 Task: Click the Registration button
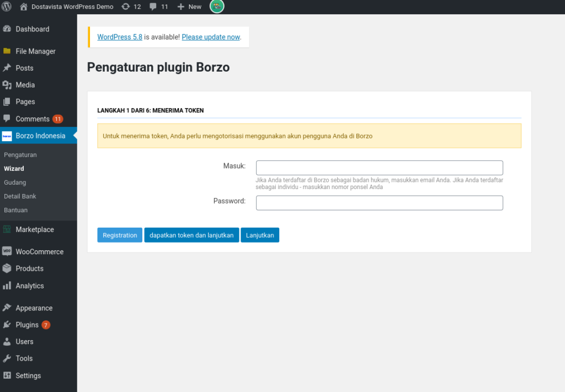tap(120, 235)
